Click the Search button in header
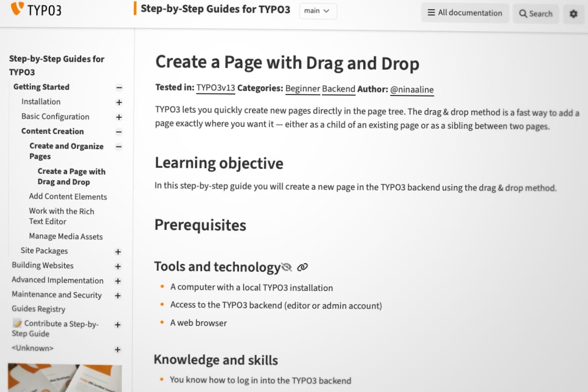 coord(535,14)
